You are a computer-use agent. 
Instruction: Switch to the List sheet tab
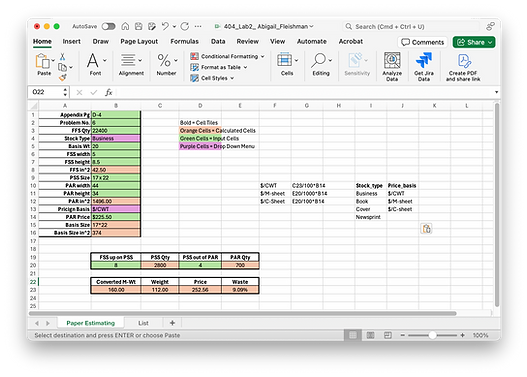coord(143,323)
